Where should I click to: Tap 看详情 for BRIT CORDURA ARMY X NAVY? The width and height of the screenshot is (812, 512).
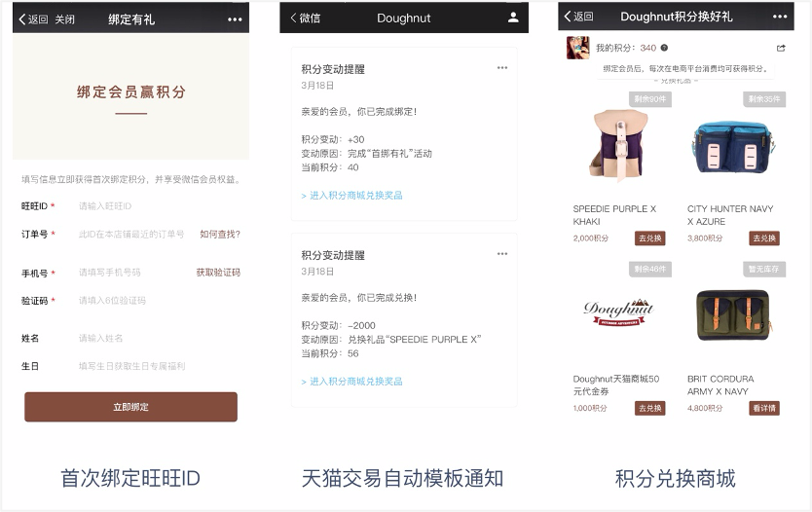764,408
